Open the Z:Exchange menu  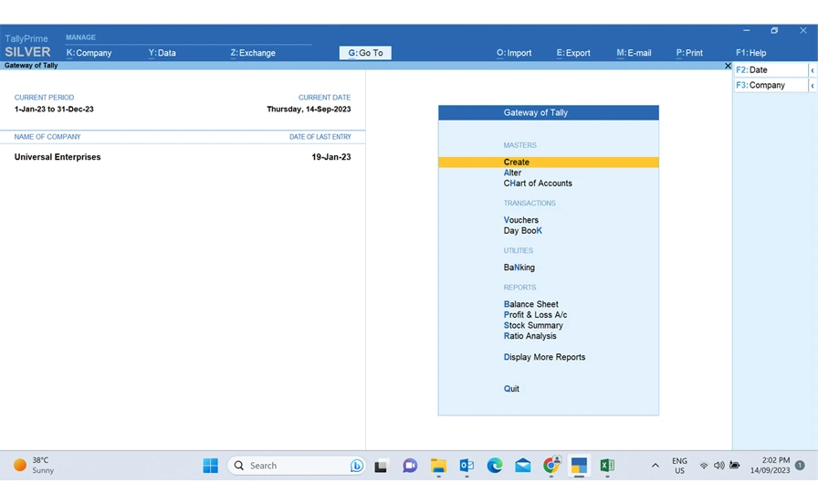tap(253, 53)
